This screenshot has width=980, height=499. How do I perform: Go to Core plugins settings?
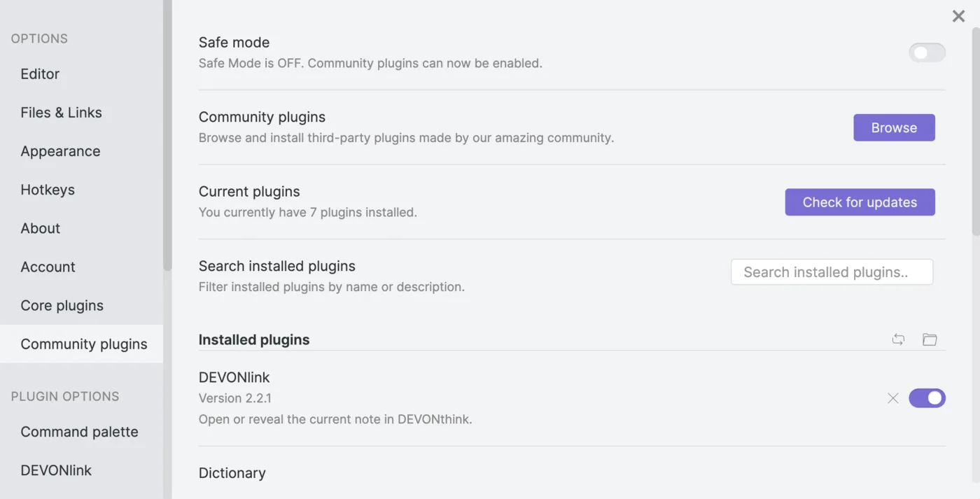[x=62, y=305]
